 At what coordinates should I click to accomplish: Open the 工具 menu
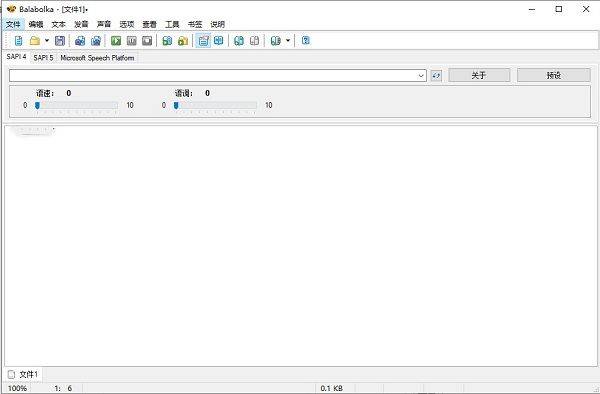(172, 24)
